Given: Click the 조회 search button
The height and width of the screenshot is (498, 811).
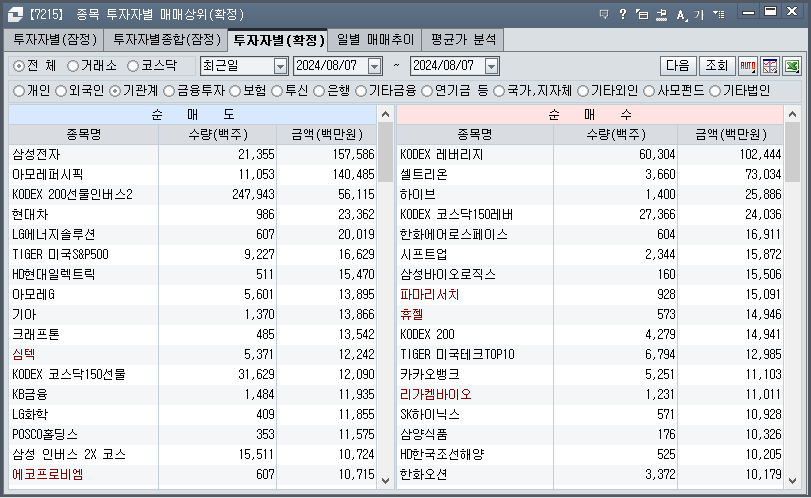Looking at the screenshot, I should (717, 66).
